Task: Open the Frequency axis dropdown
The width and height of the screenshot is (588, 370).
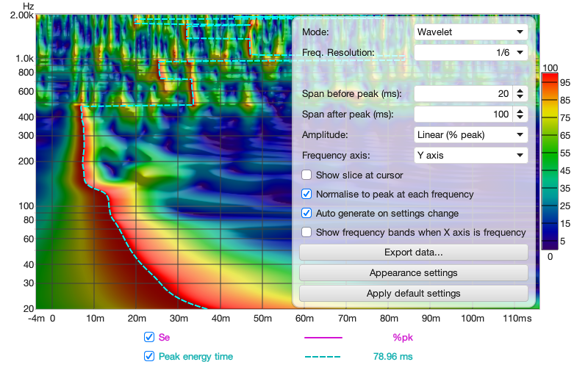Action: tap(470, 156)
